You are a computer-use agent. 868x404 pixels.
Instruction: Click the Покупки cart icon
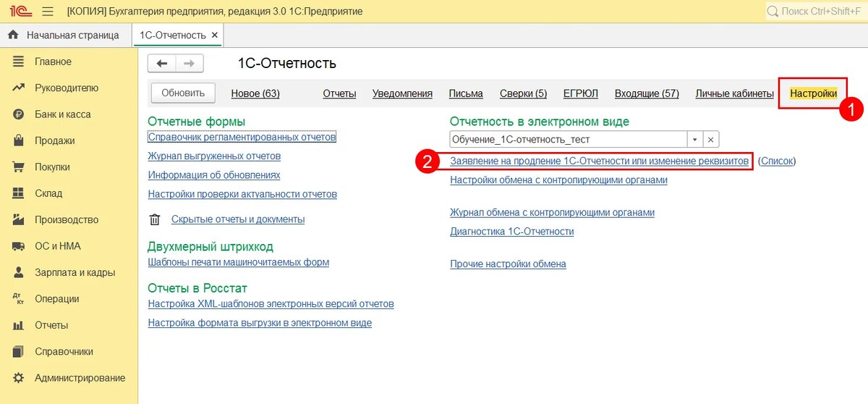pyautogui.click(x=19, y=167)
